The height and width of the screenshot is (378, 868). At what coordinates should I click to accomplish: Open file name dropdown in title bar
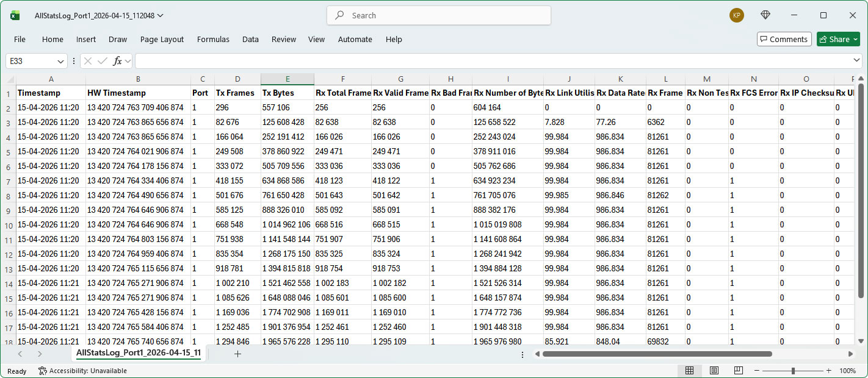click(x=161, y=16)
